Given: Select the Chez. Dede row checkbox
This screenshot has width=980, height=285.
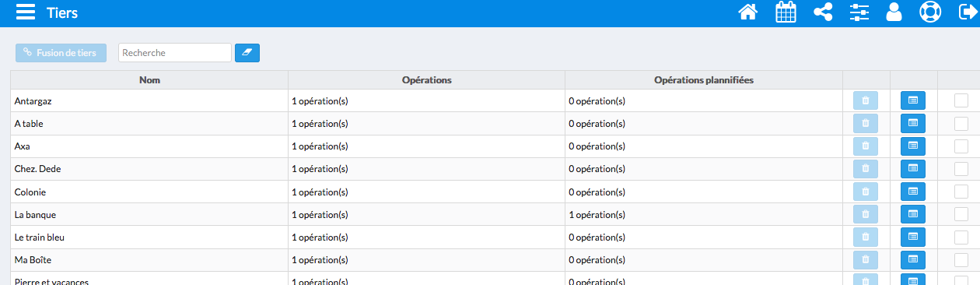Looking at the screenshot, I should tap(961, 168).
